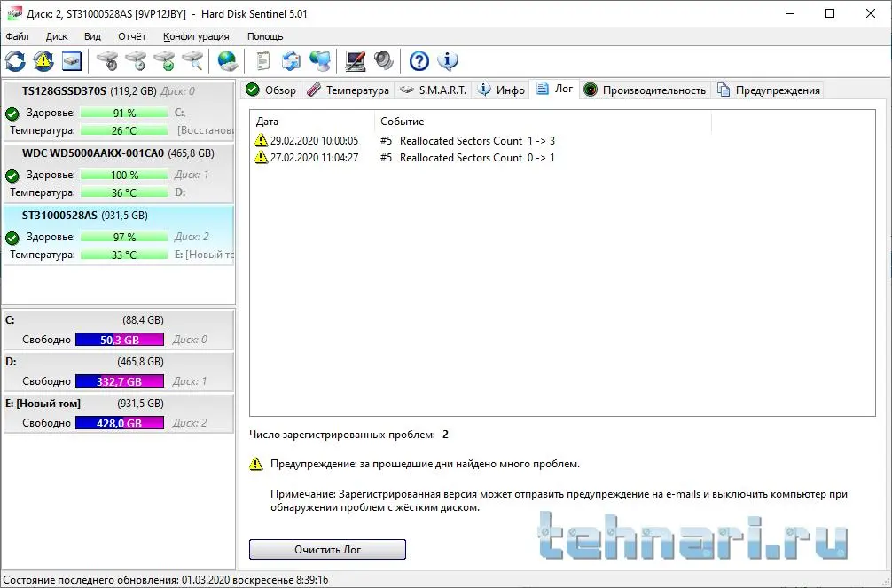Click the Событие column header

point(543,122)
